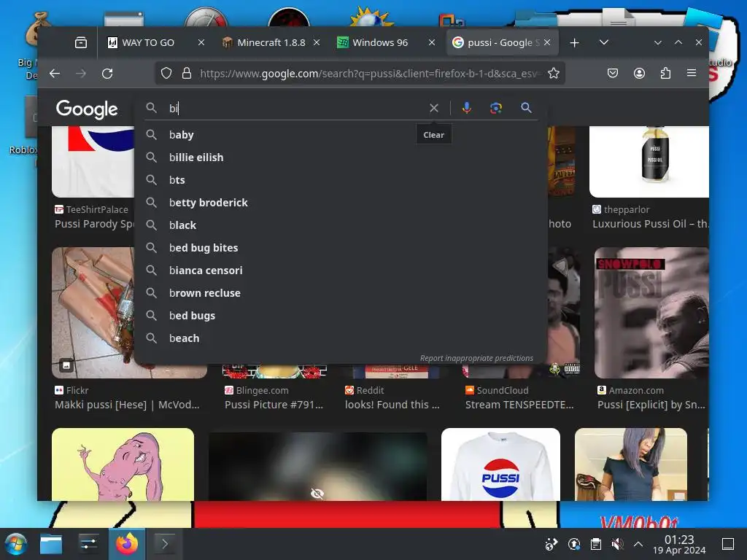Show desktop via peek icon at taskbar end
The width and height of the screenshot is (747, 560).
click(728, 544)
